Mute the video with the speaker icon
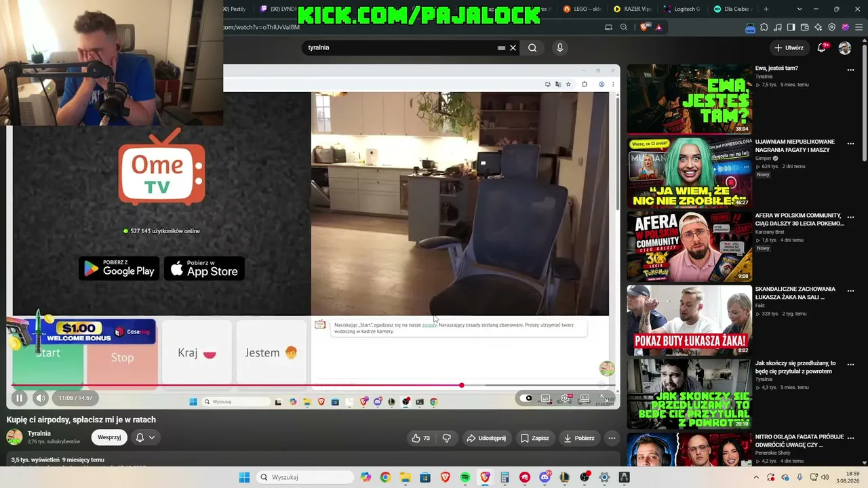 click(x=41, y=398)
